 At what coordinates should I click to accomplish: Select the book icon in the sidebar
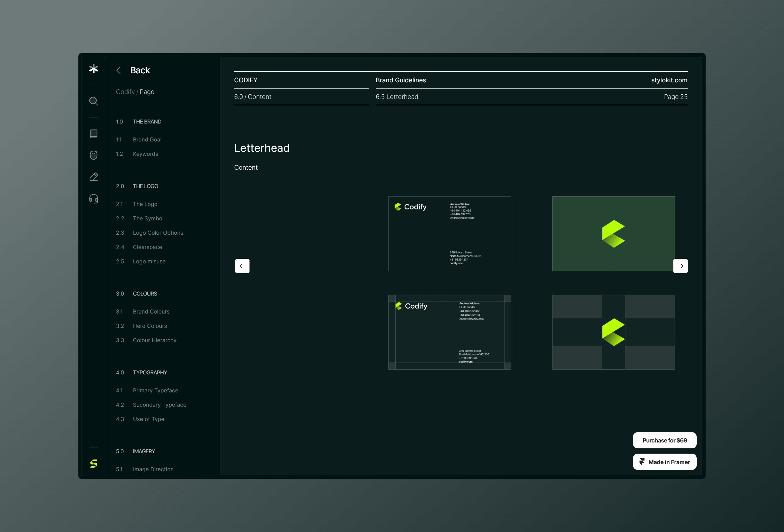click(94, 134)
